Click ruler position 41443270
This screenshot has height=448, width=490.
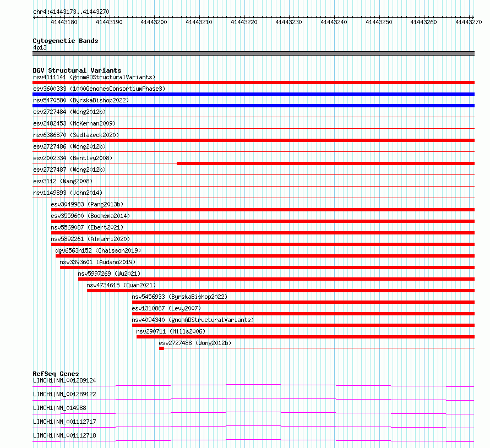469,22
